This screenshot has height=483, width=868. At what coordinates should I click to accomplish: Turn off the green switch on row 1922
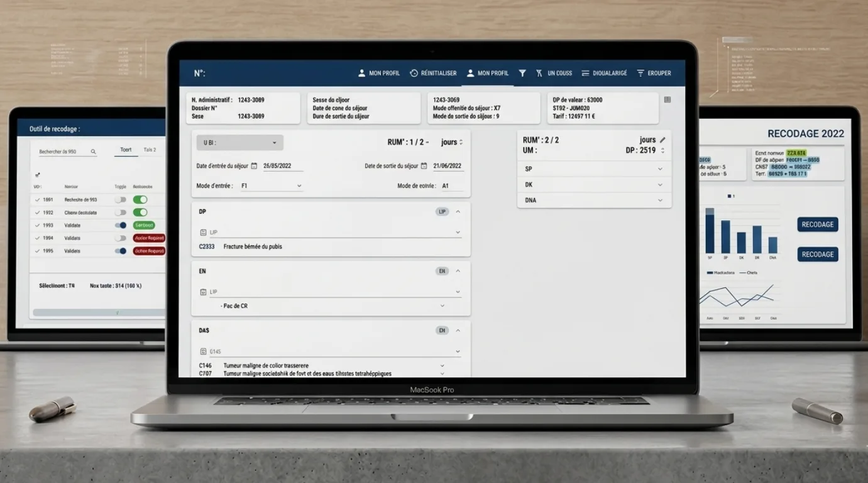[x=140, y=213]
